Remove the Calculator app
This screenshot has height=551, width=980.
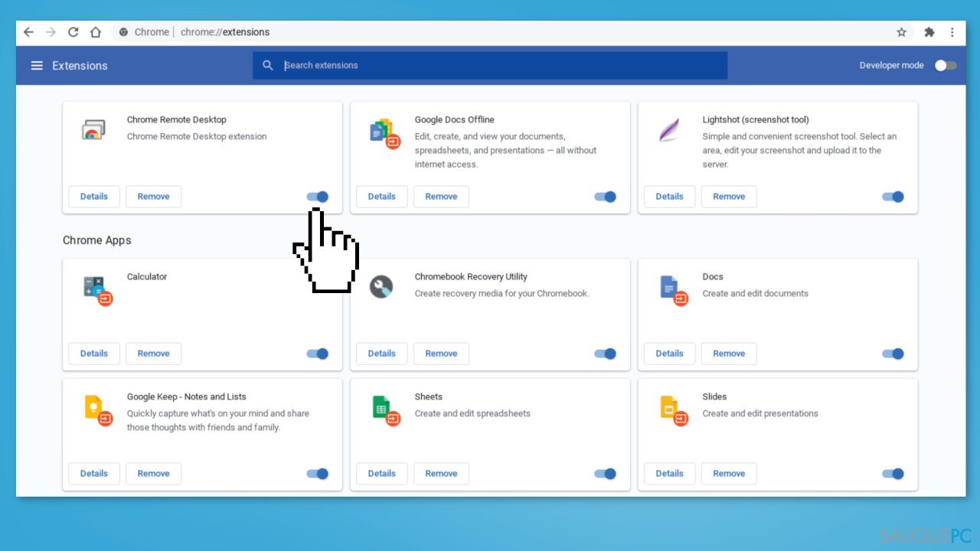tap(153, 354)
